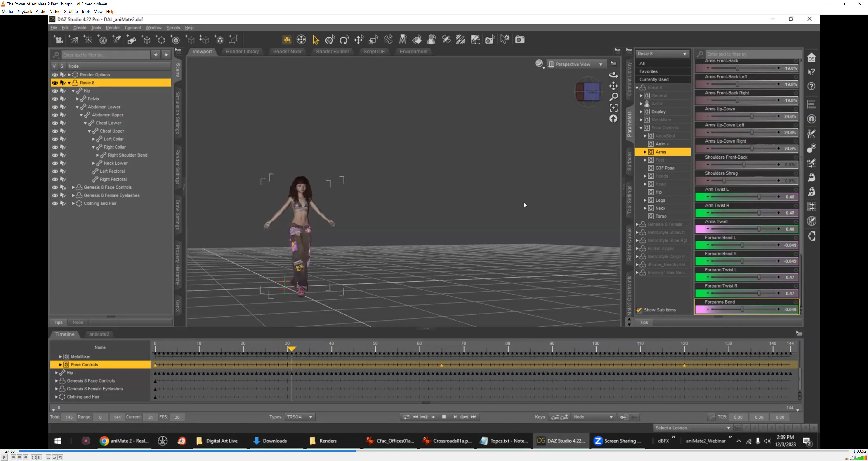Click the viewport zoom magnifier icon
This screenshot has height=461, width=868.
(x=614, y=97)
